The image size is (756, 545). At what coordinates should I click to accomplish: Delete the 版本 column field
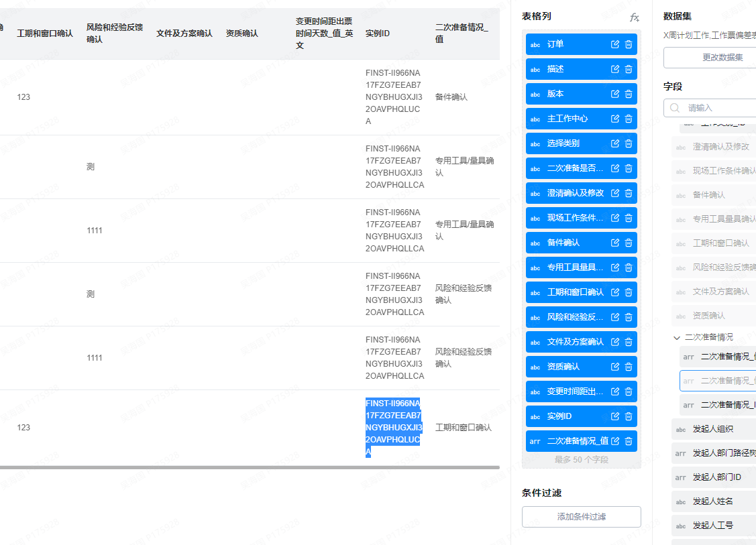[x=629, y=94]
